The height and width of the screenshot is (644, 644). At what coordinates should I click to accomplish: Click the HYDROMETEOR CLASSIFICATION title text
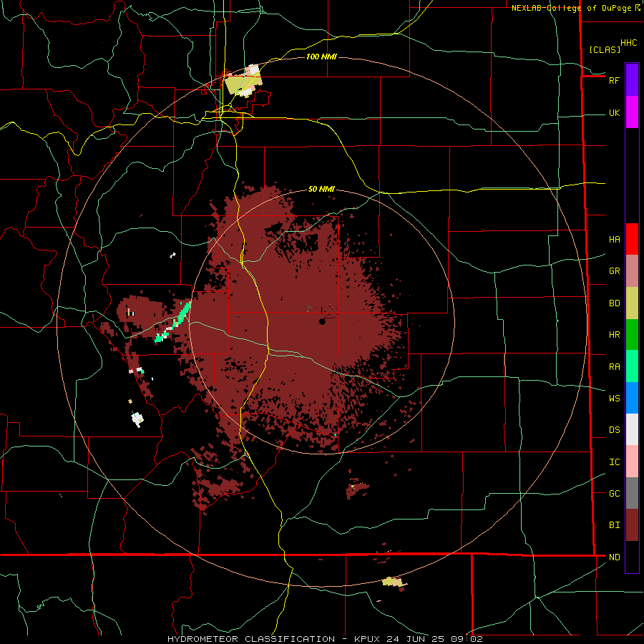tap(251, 639)
